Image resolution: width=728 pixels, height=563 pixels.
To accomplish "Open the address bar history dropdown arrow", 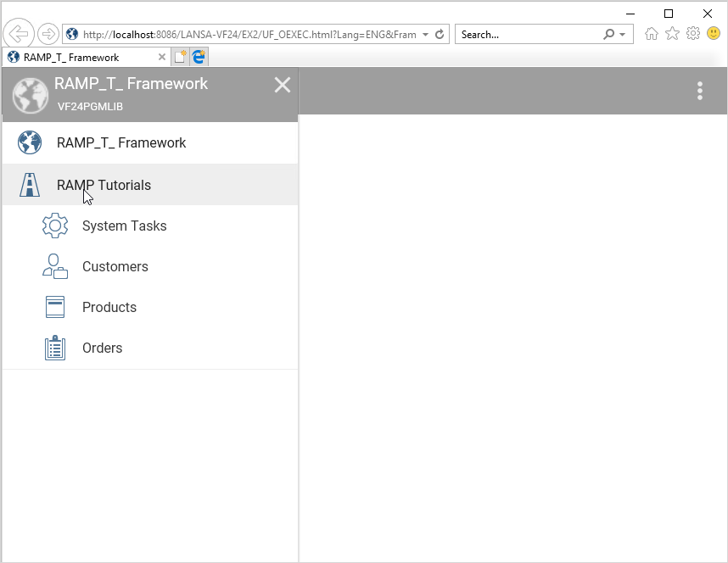I will (x=425, y=35).
